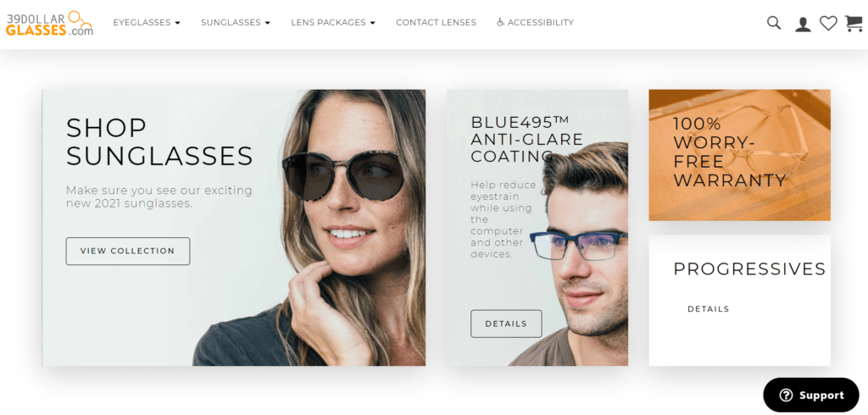Open the Contact Lenses menu item
This screenshot has height=415, width=868.
click(x=437, y=23)
